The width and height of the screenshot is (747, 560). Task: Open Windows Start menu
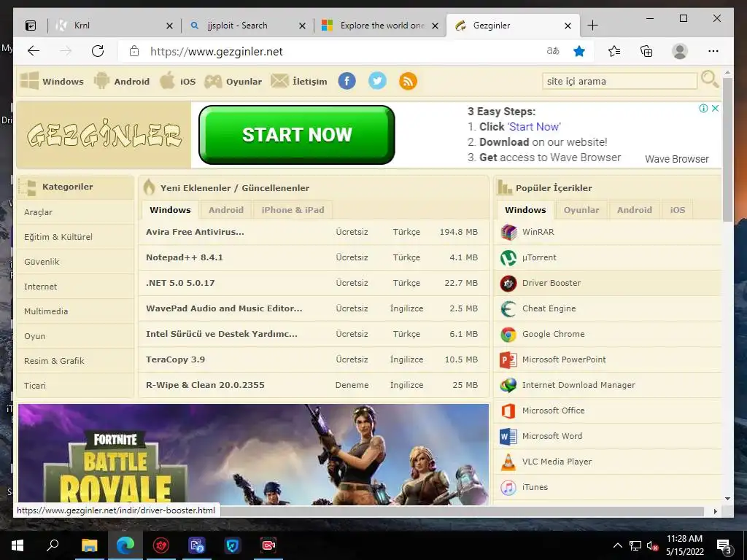click(x=18, y=545)
